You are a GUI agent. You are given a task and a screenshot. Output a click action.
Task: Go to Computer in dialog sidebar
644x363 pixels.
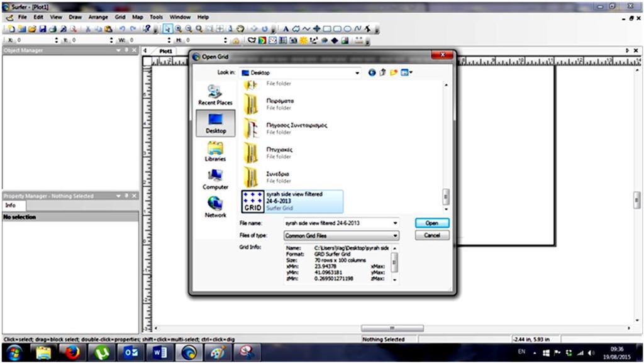pos(215,179)
